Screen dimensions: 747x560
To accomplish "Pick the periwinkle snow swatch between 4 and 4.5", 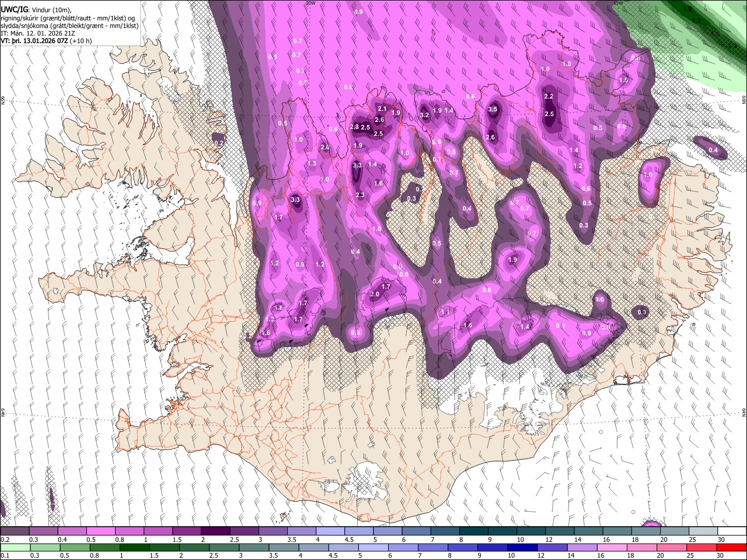I will tap(330, 531).
